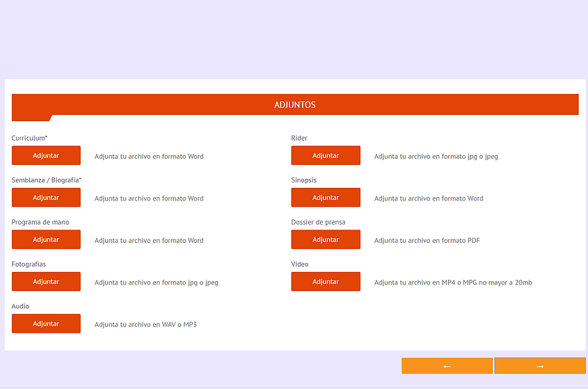Click the Audio label
Viewport: 588px width, 389px height.
click(20, 306)
